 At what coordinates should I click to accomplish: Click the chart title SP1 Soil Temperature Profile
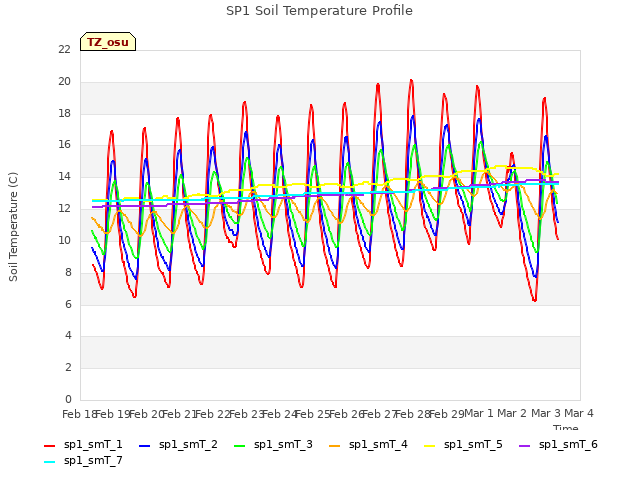click(319, 11)
